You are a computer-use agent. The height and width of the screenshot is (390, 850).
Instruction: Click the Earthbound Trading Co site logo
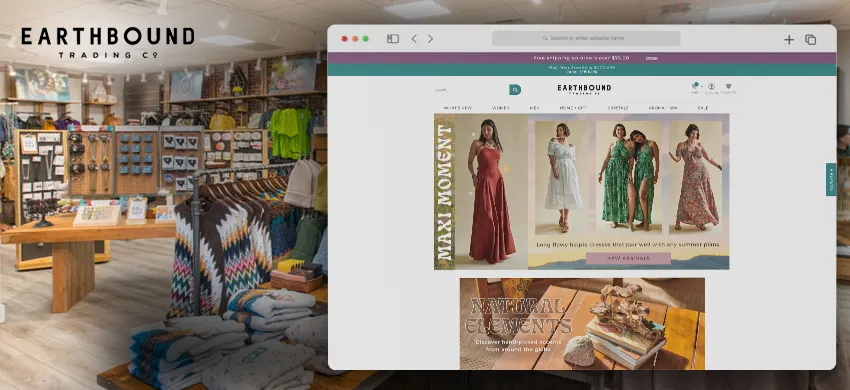coord(584,89)
